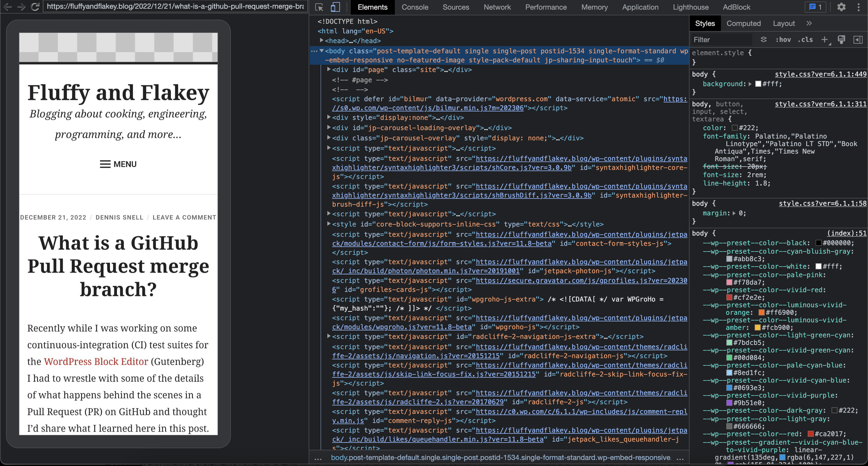
Task: Open (index):51 source link
Action: pyautogui.click(x=846, y=233)
